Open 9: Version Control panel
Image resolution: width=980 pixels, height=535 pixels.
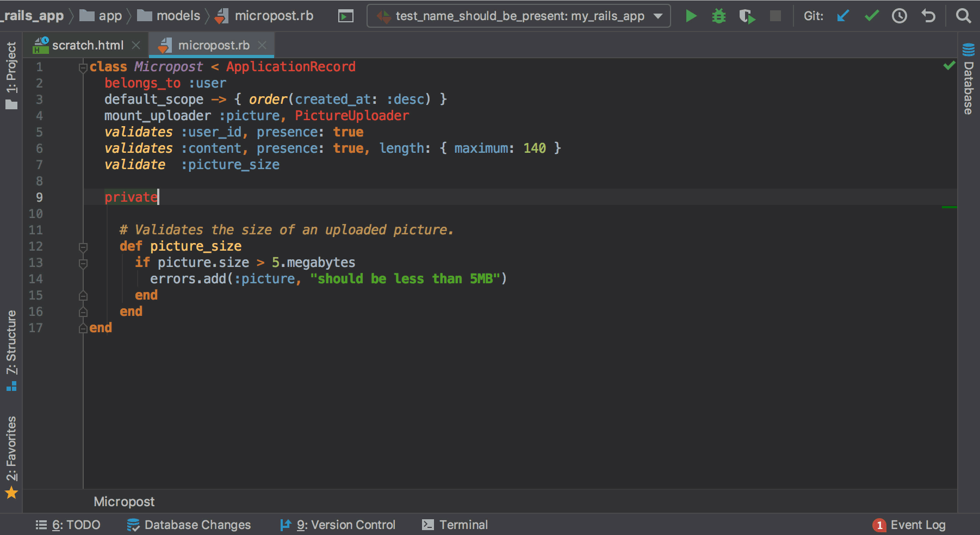(338, 525)
